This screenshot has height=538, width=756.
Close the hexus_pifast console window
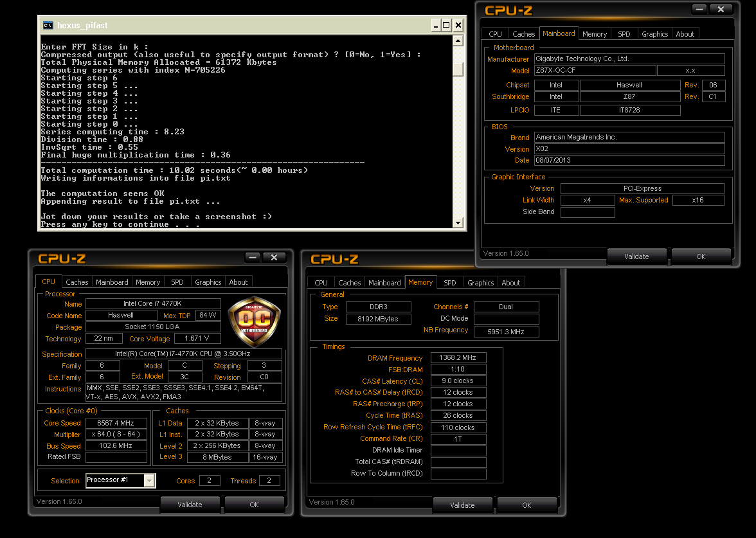[x=458, y=25]
